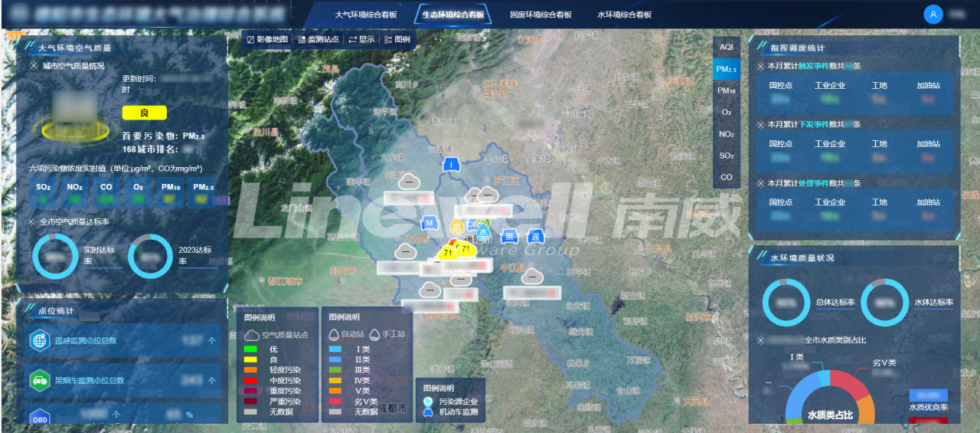This screenshot has width=980, height=433.
Task: Click the '黑' black-smoke vehicle map marker
Action: coord(509,236)
